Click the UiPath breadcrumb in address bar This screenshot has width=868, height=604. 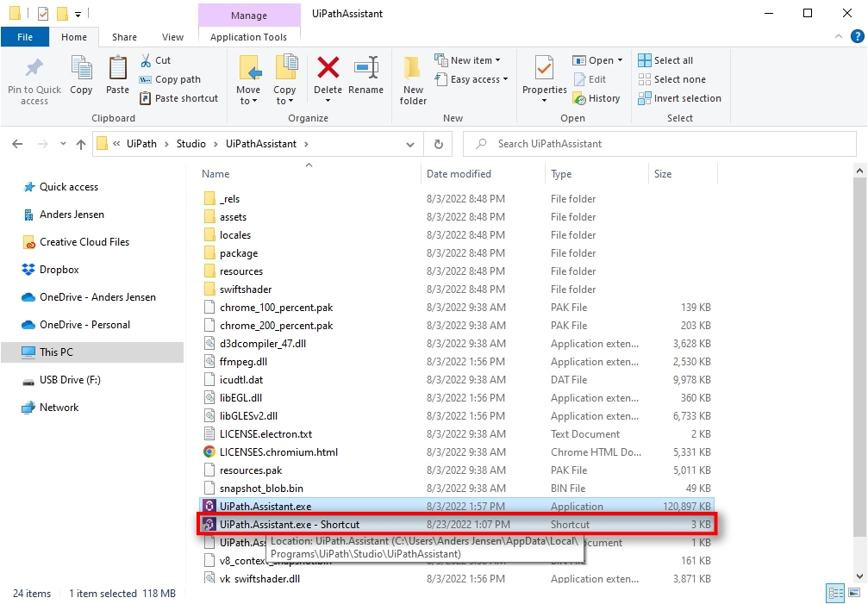coord(141,144)
